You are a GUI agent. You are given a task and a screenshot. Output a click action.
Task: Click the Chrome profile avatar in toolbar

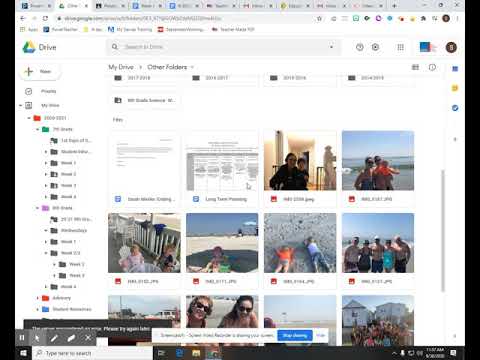click(446, 18)
